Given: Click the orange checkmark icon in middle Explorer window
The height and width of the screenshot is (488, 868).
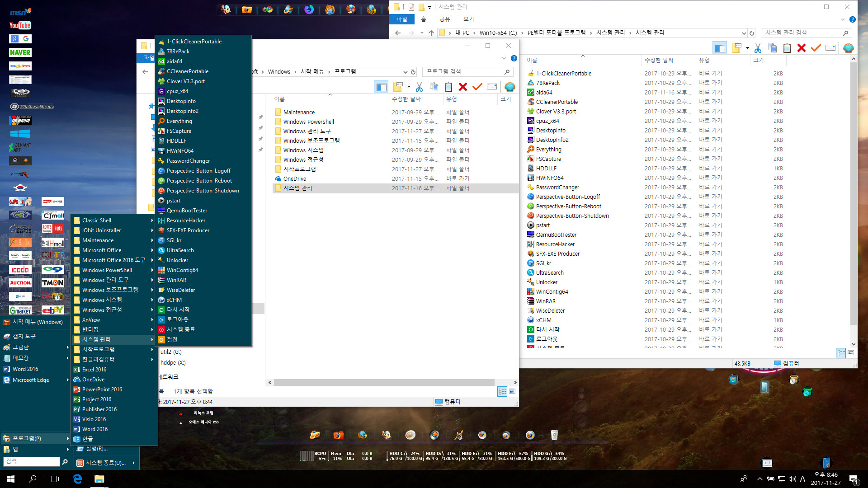Looking at the screenshot, I should tap(477, 87).
